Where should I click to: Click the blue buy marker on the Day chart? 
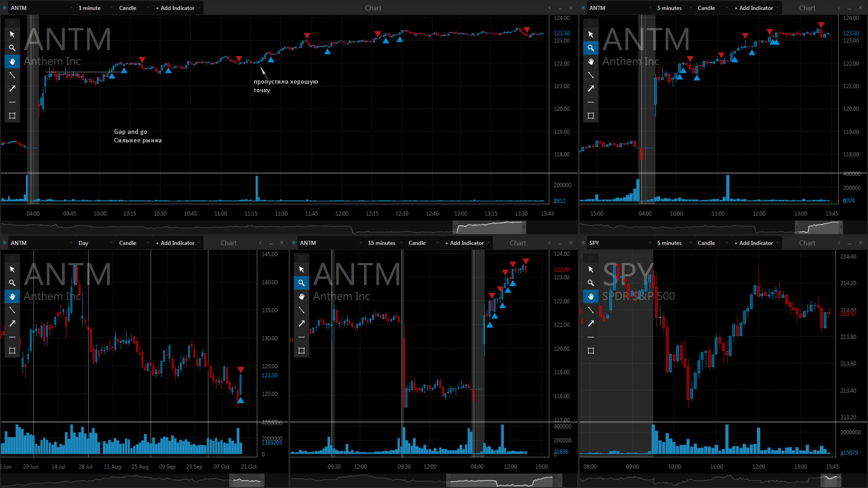click(241, 400)
